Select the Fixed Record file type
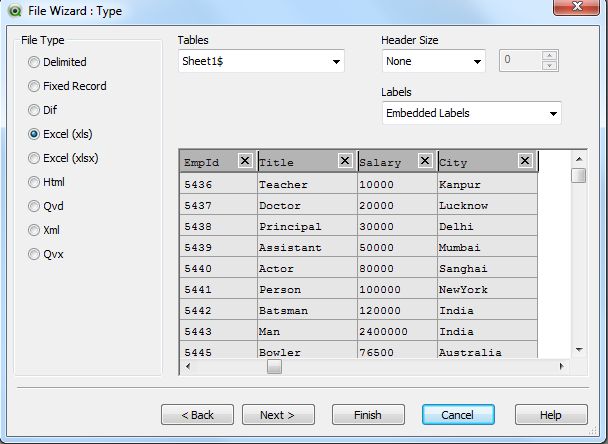 [x=67, y=86]
